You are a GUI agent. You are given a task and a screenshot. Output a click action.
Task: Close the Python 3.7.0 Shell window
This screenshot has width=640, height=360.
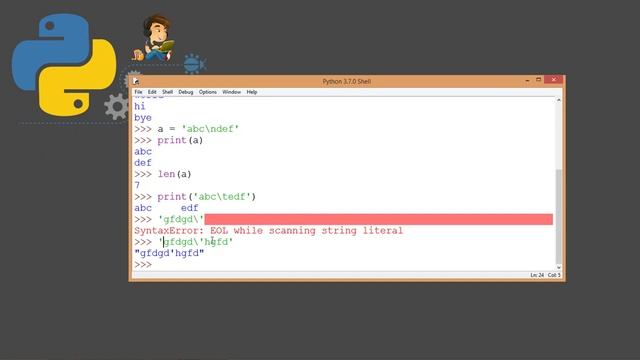pyautogui.click(x=553, y=80)
